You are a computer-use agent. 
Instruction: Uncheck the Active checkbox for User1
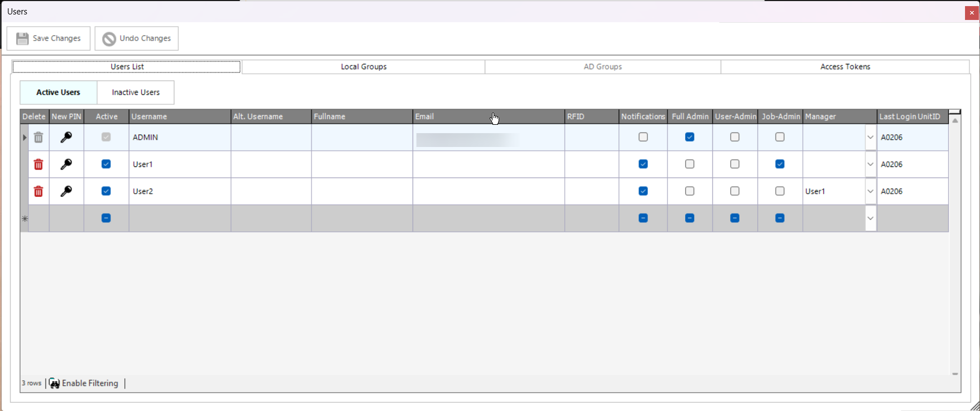click(x=106, y=164)
